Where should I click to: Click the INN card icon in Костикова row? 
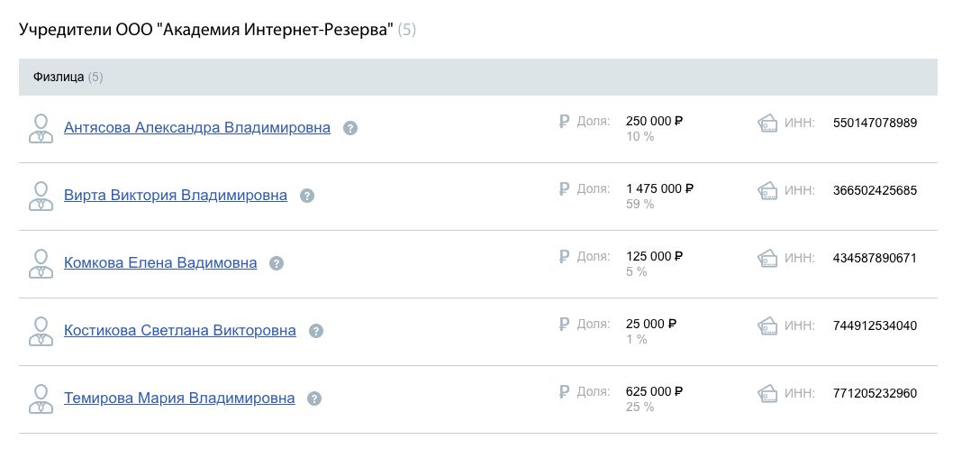(x=767, y=325)
